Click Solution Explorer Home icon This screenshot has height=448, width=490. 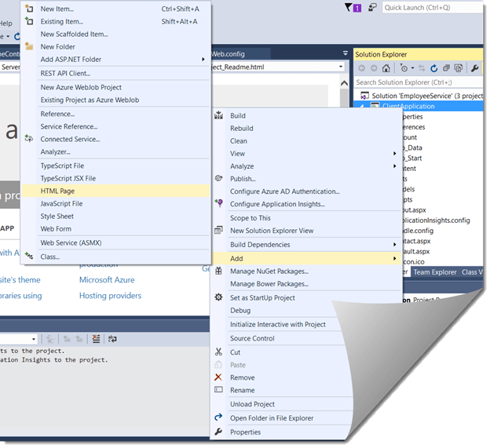click(386, 68)
